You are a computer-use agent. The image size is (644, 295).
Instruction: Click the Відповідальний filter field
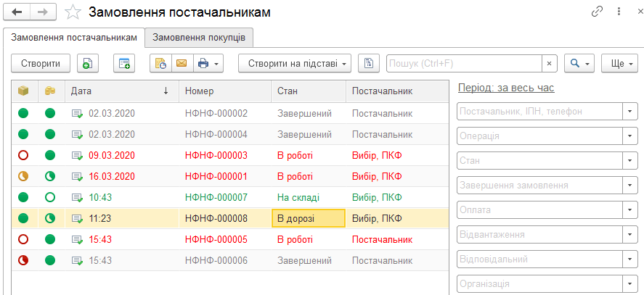(539, 259)
